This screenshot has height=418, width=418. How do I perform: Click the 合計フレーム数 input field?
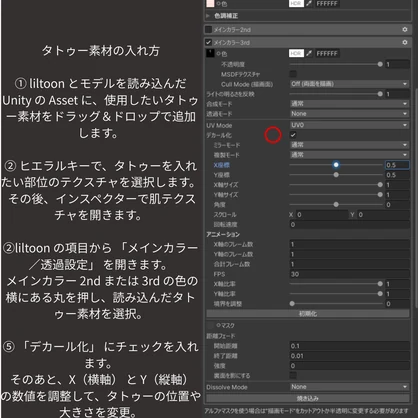tap(349, 264)
